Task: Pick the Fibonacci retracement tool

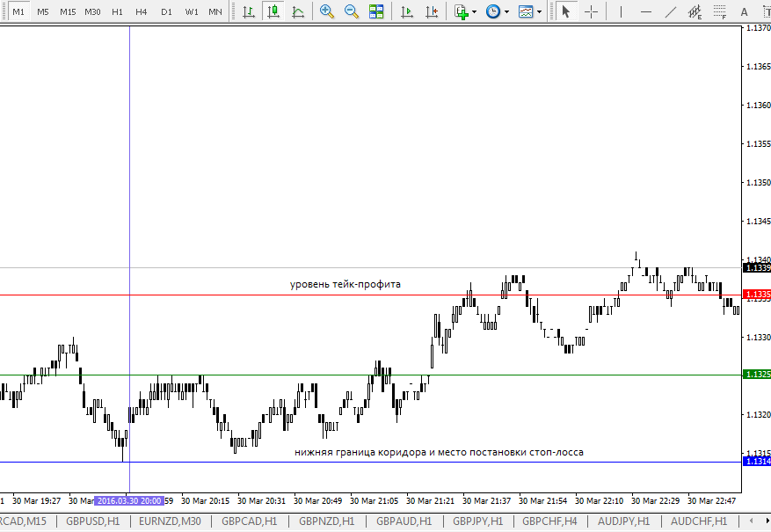Action: (x=695, y=11)
